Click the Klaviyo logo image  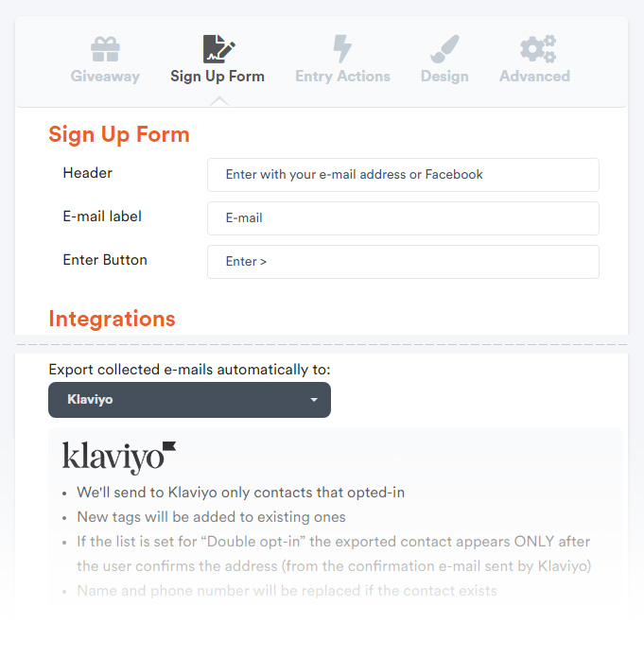click(119, 458)
